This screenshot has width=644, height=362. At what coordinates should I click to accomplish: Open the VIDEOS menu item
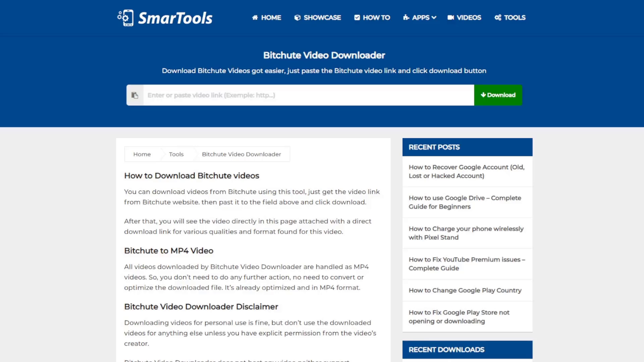point(464,17)
